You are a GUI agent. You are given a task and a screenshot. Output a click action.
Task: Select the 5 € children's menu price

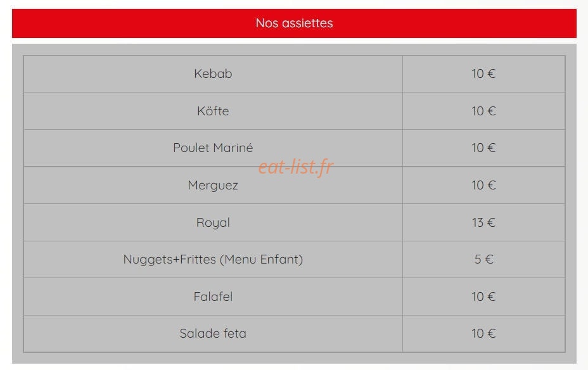pos(483,259)
